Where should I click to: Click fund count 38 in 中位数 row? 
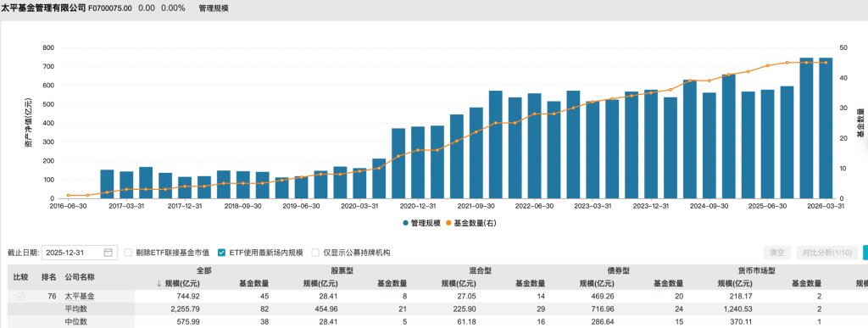point(264,321)
